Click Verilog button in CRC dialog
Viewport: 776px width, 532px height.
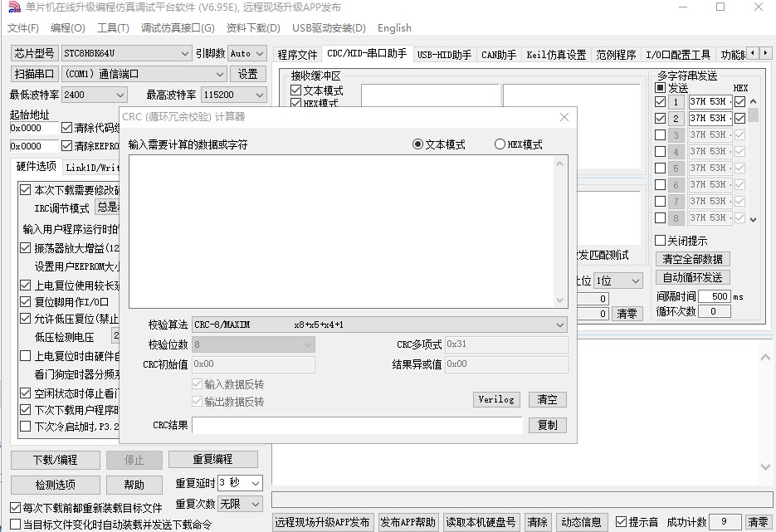496,399
